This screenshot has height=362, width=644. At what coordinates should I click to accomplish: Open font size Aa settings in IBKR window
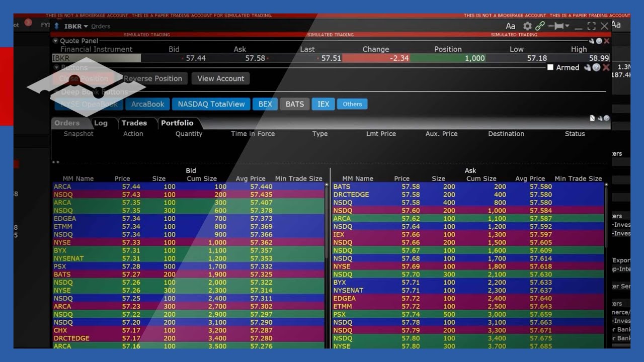coord(511,26)
